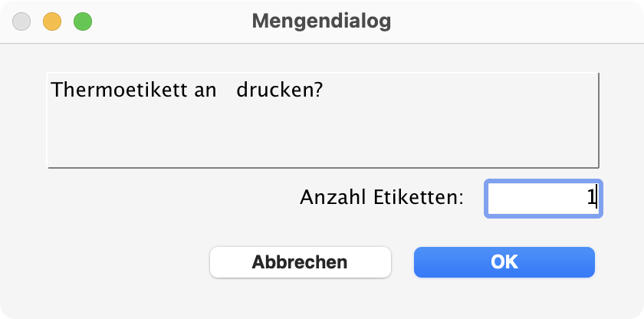Confirm printing with the OK button
Screen dimensions: 644x319
click(504, 262)
